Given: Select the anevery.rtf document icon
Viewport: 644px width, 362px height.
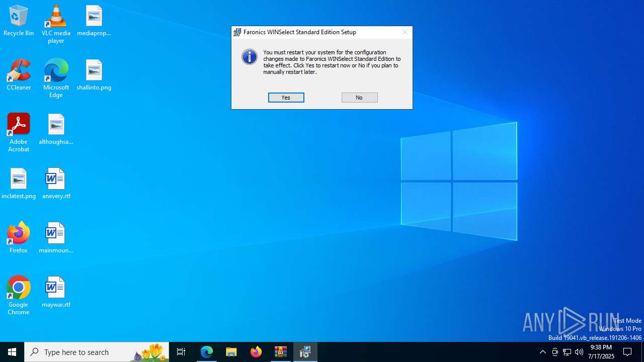Looking at the screenshot, I should [x=56, y=184].
